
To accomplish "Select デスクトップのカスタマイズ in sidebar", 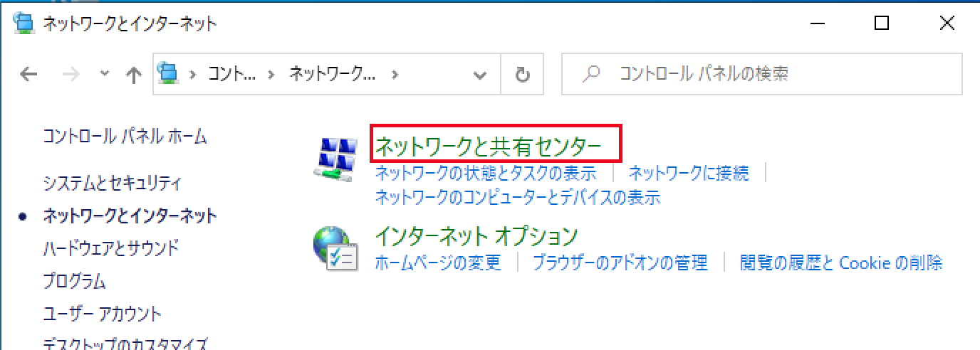I will point(125,344).
